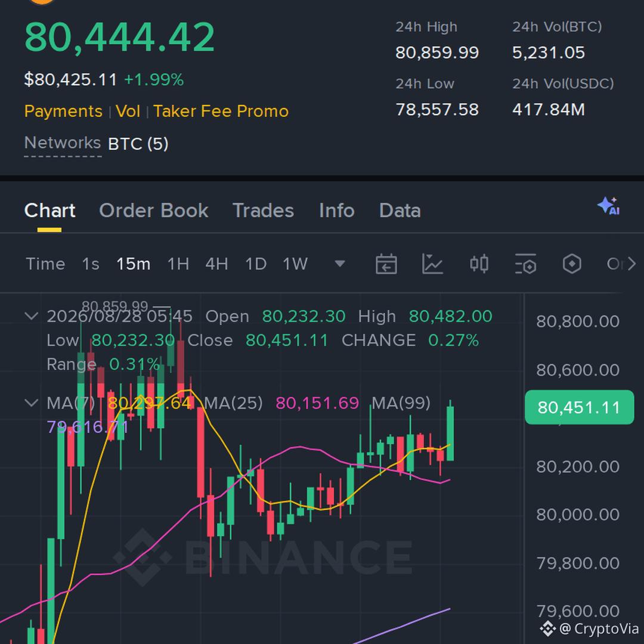Click the +1.99% change value

[154, 79]
